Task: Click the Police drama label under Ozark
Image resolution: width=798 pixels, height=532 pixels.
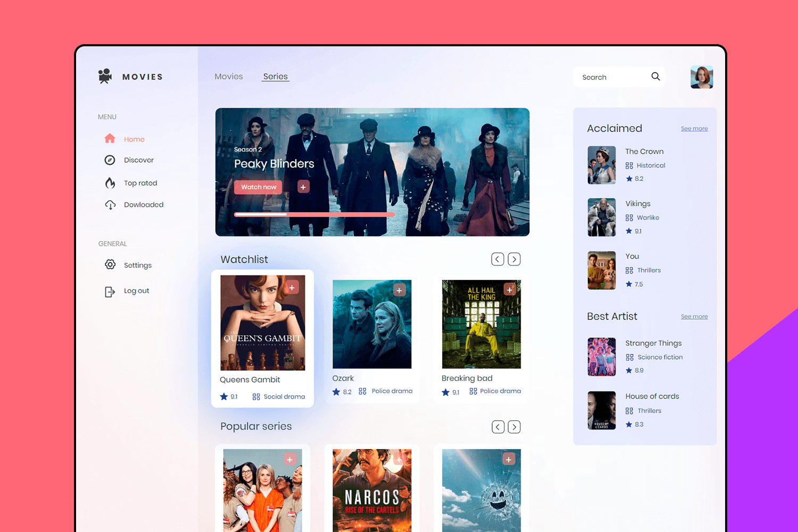Action: coord(392,391)
